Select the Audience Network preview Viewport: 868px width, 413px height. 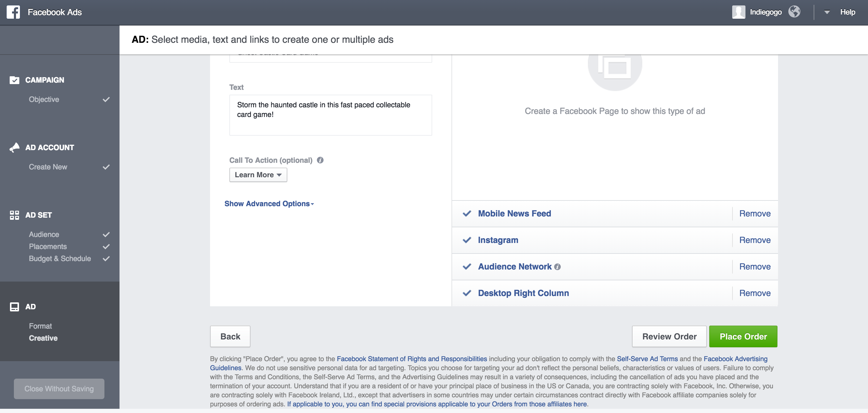tap(515, 266)
